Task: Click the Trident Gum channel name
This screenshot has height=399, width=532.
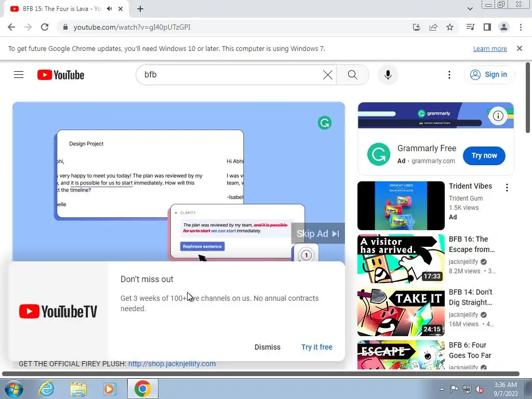Action: (465, 198)
